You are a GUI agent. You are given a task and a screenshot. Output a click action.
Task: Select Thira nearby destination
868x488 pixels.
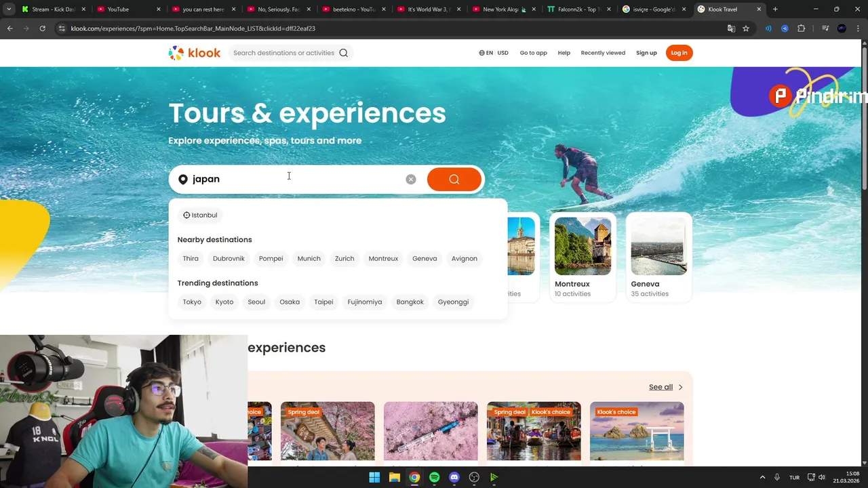(x=191, y=258)
